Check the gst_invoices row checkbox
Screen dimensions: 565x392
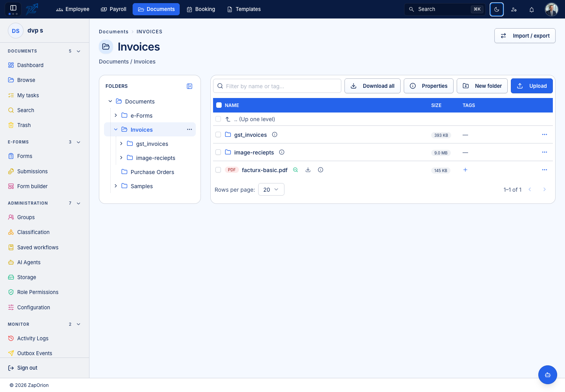[x=218, y=134]
